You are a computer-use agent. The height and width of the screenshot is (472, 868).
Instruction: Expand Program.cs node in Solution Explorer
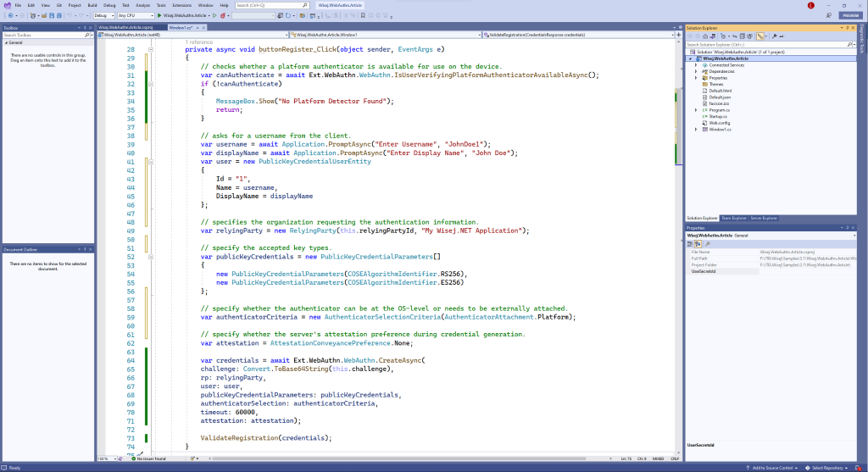[697, 110]
